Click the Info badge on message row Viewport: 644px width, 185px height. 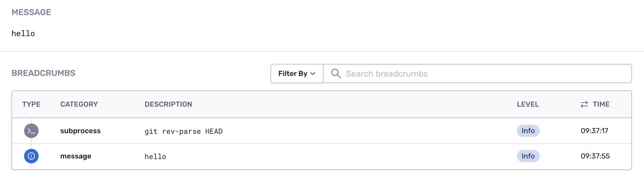pyautogui.click(x=528, y=156)
